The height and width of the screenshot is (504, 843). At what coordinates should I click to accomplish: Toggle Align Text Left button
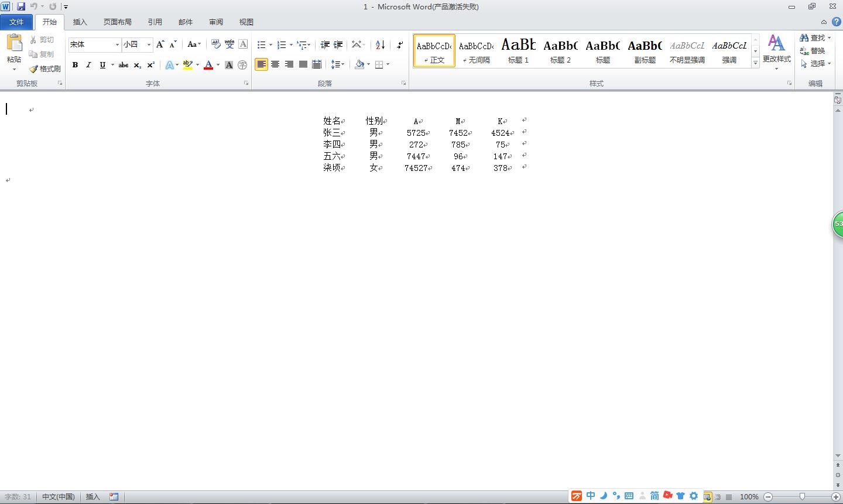click(261, 64)
